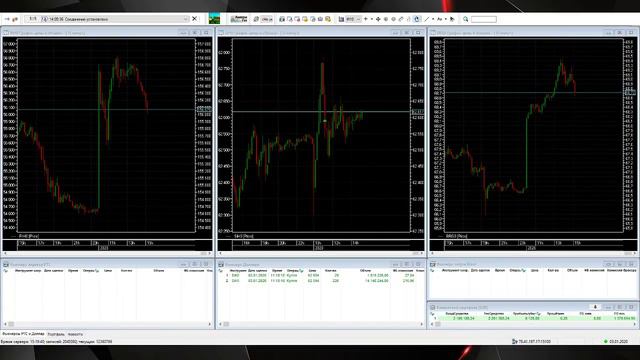Click the plus add tool icon
Viewport: 640px width, 360px height.
tap(366, 19)
